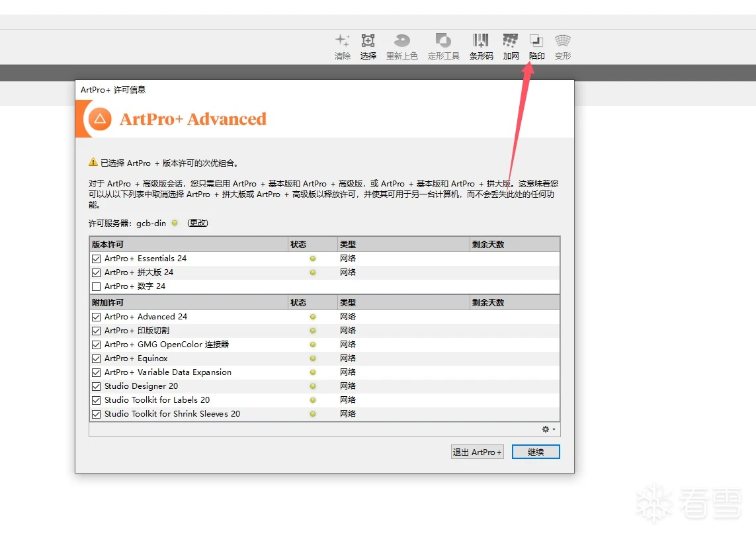756x539 pixels.
Task: Click 类型 header in 附加许可 table
Action: (403, 303)
